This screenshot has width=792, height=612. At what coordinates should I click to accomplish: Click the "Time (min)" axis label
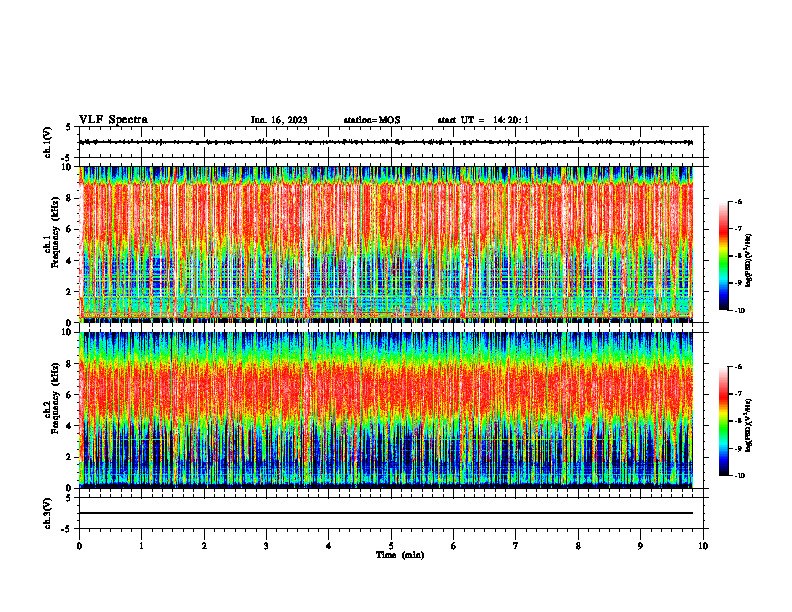[400, 555]
